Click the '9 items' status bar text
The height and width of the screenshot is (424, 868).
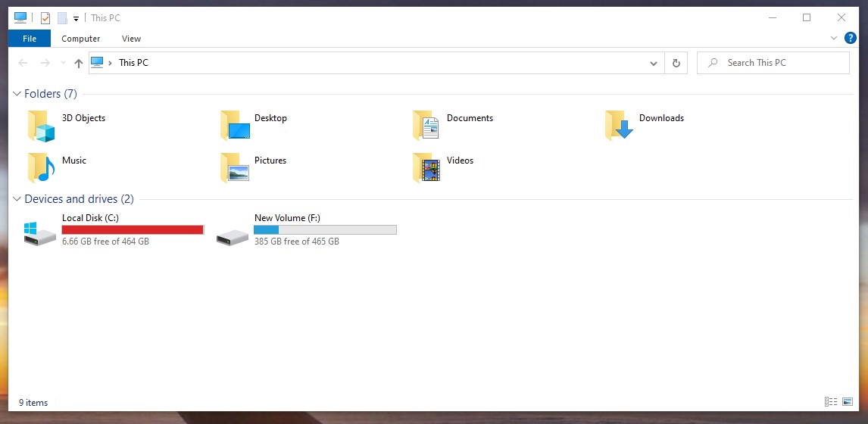[33, 402]
